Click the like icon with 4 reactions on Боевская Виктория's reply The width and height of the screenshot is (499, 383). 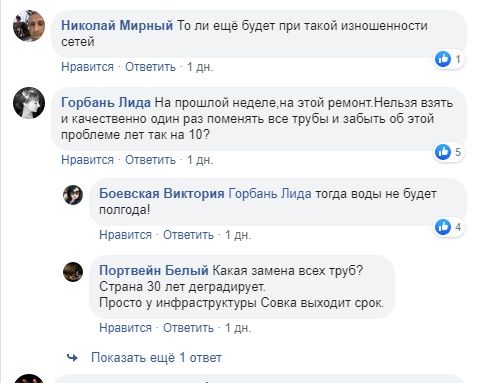click(x=443, y=227)
